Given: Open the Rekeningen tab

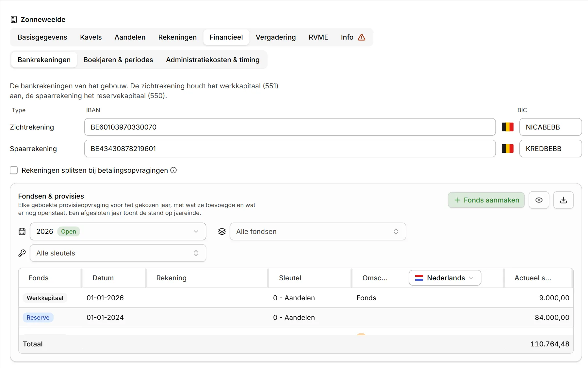Looking at the screenshot, I should 177,37.
